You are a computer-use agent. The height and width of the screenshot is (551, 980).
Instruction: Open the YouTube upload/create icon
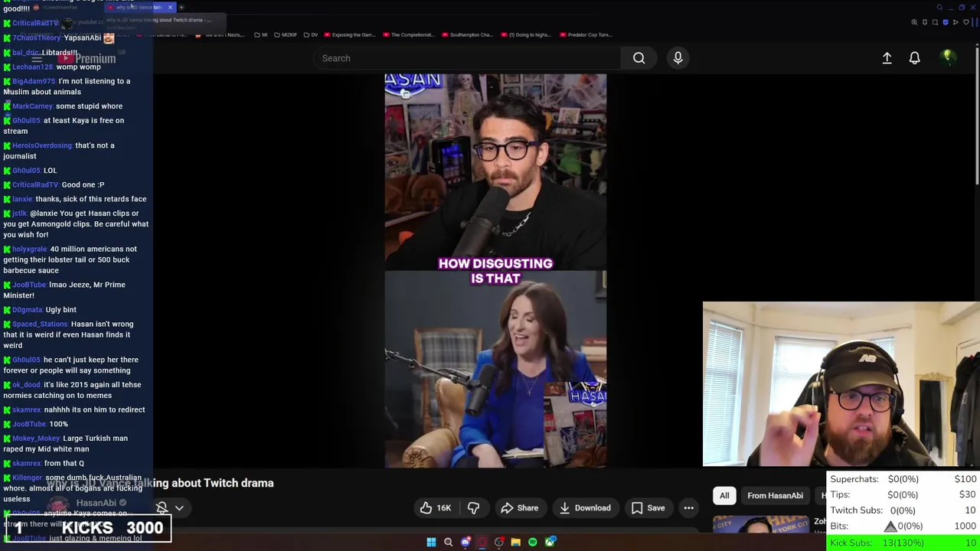887,58
